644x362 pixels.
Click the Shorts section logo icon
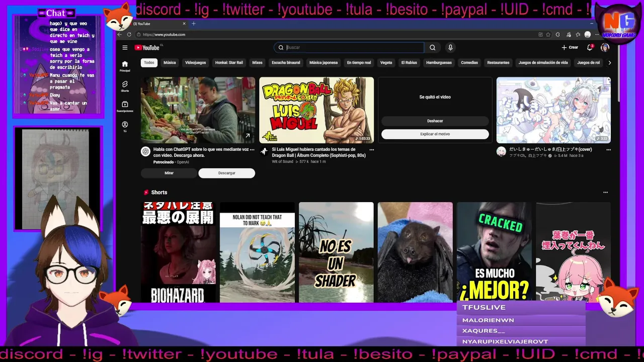[146, 192]
